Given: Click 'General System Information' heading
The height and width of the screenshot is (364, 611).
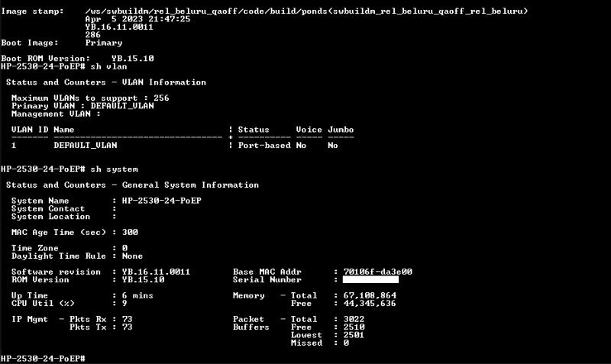Looking at the screenshot, I should tap(190, 185).
